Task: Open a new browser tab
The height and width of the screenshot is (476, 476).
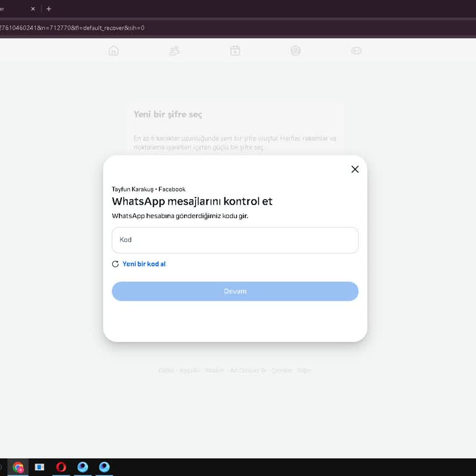Action: pyautogui.click(x=48, y=9)
